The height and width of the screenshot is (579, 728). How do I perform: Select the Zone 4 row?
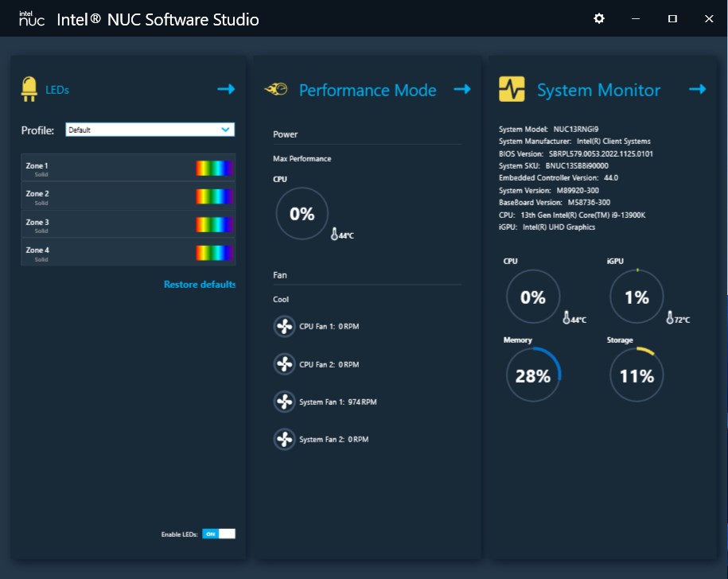point(128,252)
